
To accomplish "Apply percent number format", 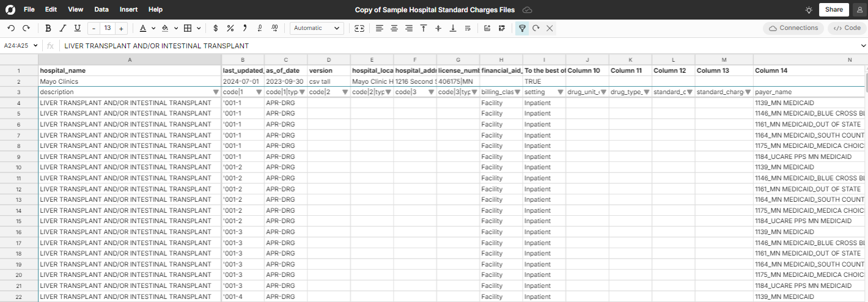I will (230, 28).
